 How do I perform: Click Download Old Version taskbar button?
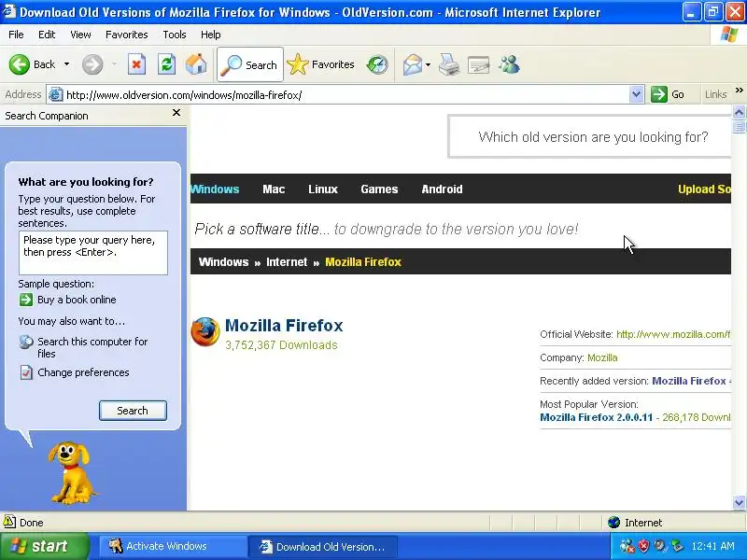coord(322,547)
